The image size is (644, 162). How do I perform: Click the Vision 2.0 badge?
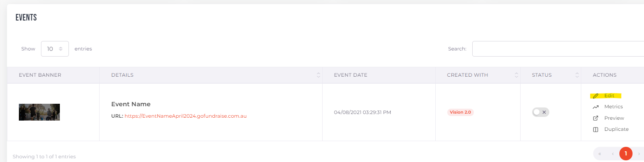[460, 112]
